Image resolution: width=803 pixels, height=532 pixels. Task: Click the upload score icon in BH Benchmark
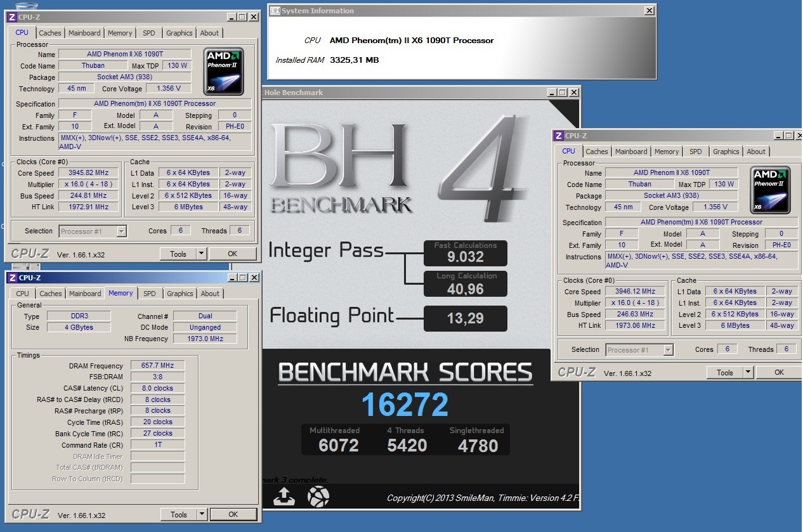(284, 496)
